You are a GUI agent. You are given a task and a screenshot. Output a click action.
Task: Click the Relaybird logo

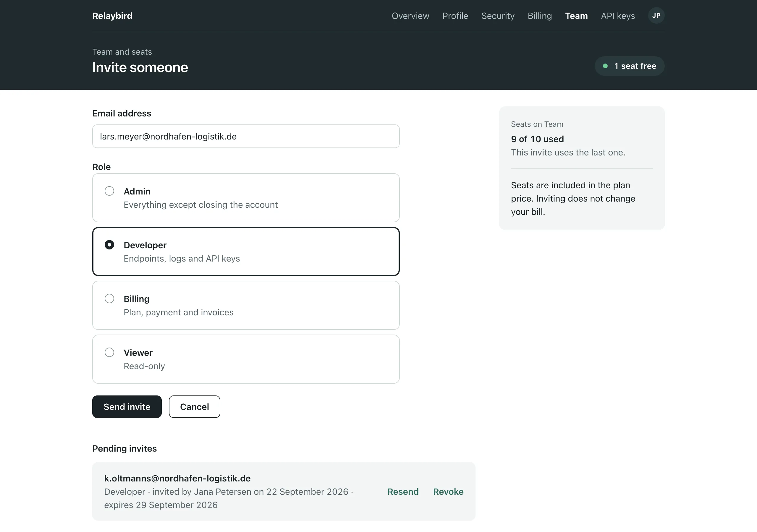tap(112, 16)
